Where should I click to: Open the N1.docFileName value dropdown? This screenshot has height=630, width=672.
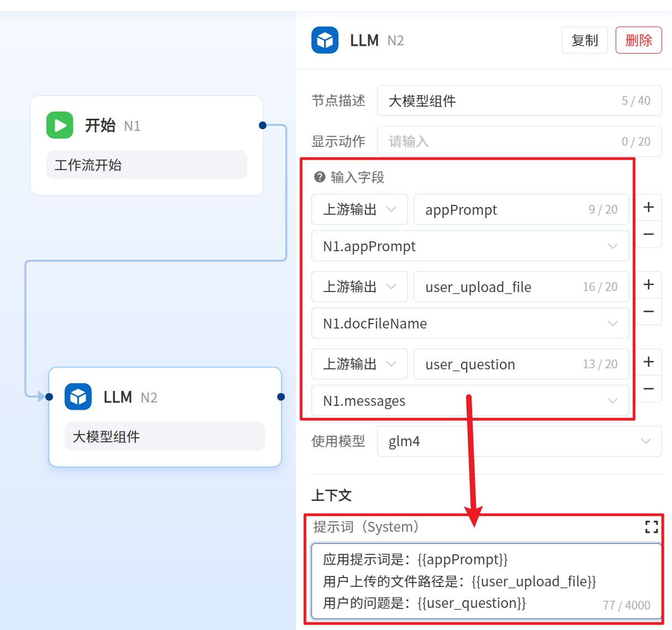[x=470, y=324]
